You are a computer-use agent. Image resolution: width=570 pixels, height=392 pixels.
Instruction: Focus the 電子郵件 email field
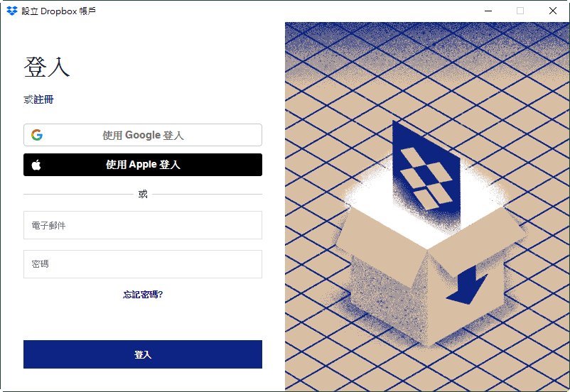click(143, 225)
